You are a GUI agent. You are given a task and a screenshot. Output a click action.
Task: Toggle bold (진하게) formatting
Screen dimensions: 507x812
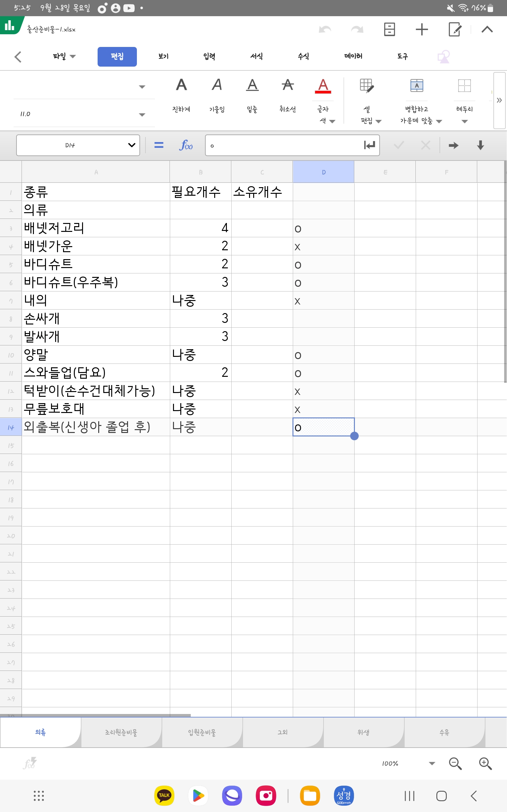pyautogui.click(x=181, y=94)
